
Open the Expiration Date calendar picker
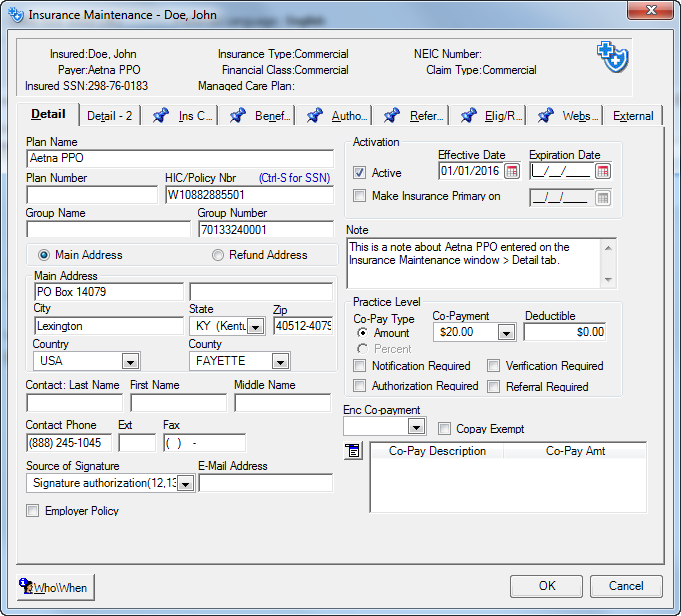[x=603, y=171]
